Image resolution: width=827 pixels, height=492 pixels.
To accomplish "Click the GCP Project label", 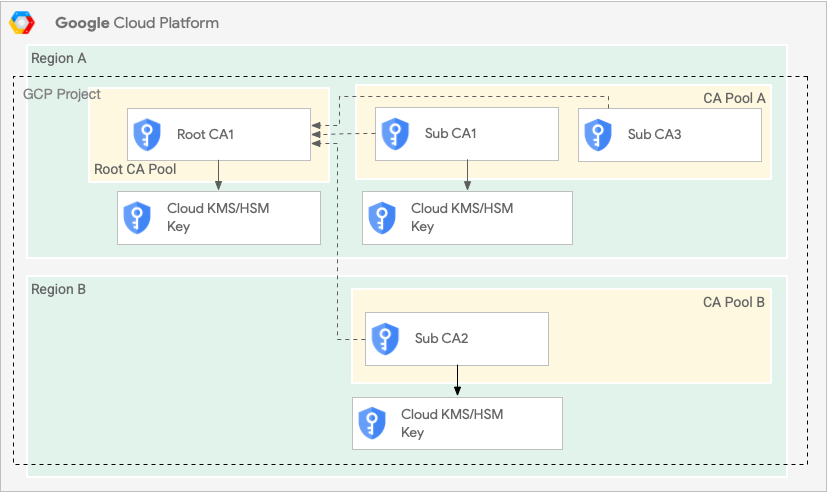I will (x=61, y=94).
